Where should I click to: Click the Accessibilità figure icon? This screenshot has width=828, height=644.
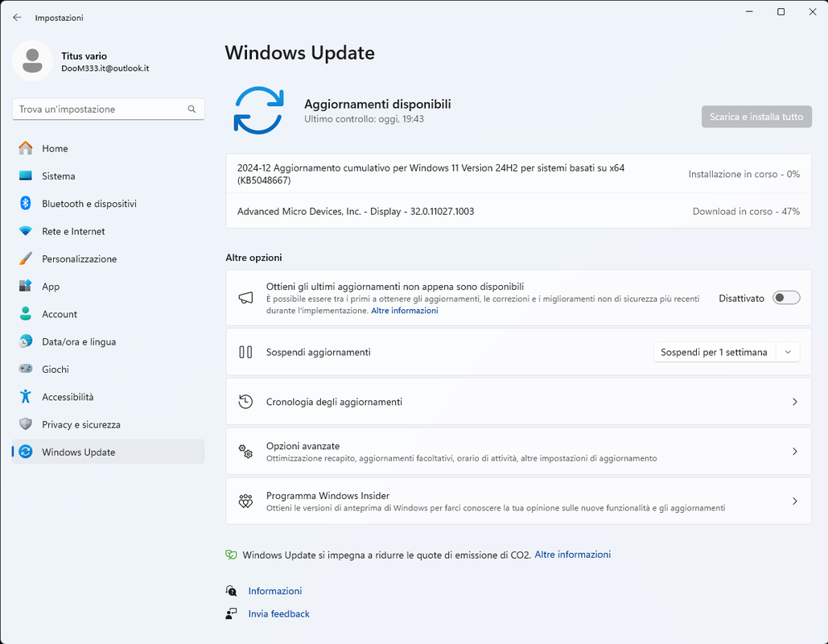tap(26, 397)
